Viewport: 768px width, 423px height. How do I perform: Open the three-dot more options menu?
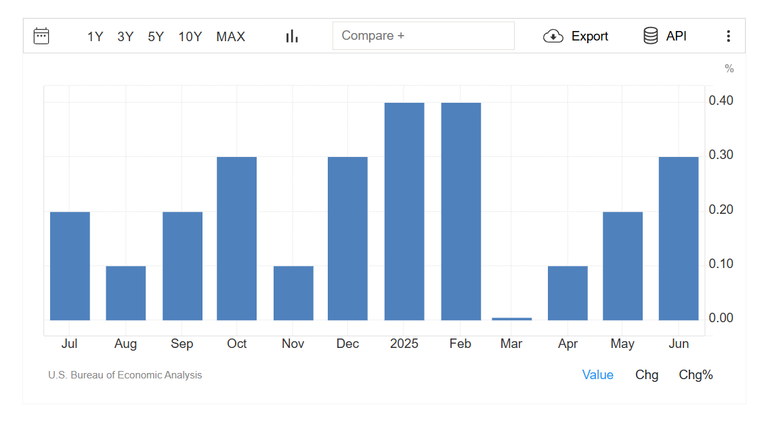click(x=728, y=36)
